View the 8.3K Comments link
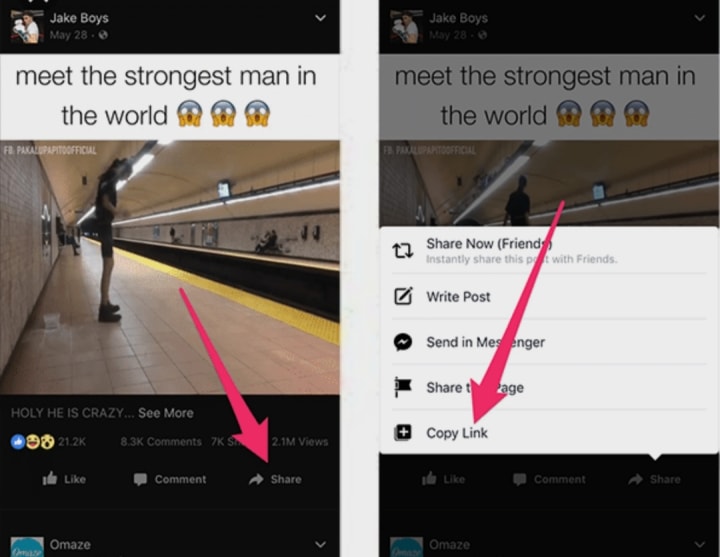Screen dimensions: 720x557 (x=161, y=442)
